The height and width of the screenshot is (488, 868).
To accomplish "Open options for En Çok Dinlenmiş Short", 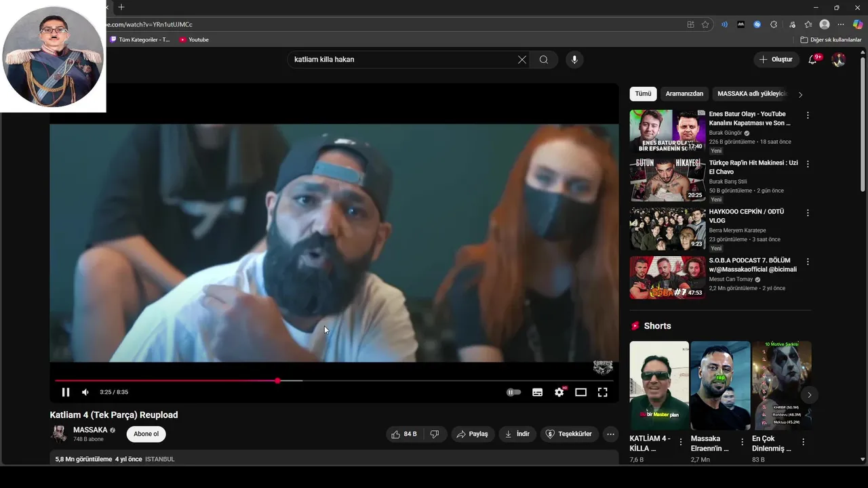I will click(804, 442).
